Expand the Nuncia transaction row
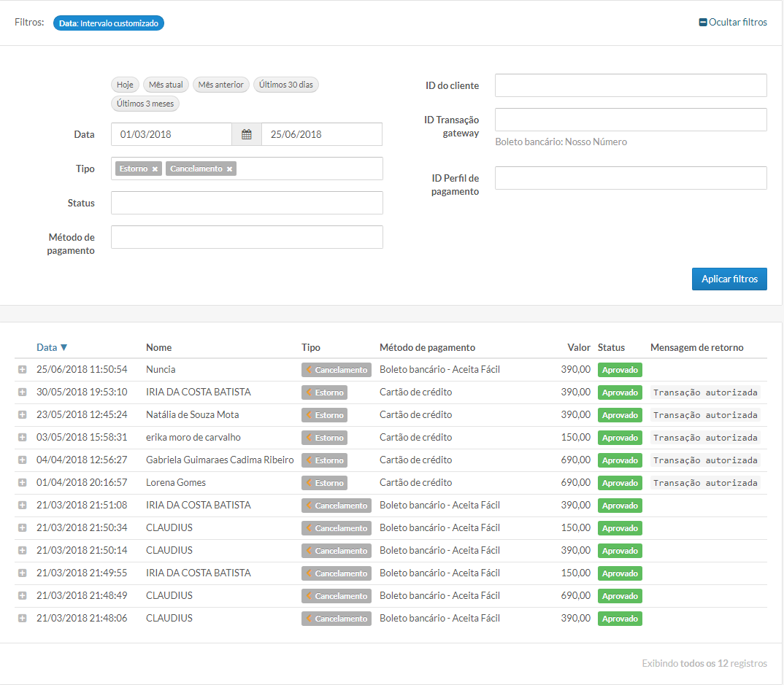The width and height of the screenshot is (784, 685). [x=22, y=370]
